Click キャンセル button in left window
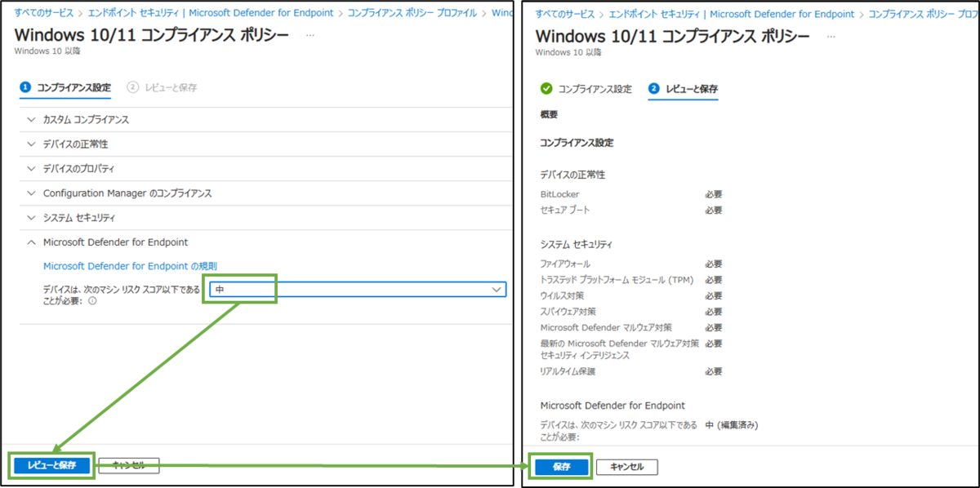This screenshot has width=980, height=488. tap(128, 465)
